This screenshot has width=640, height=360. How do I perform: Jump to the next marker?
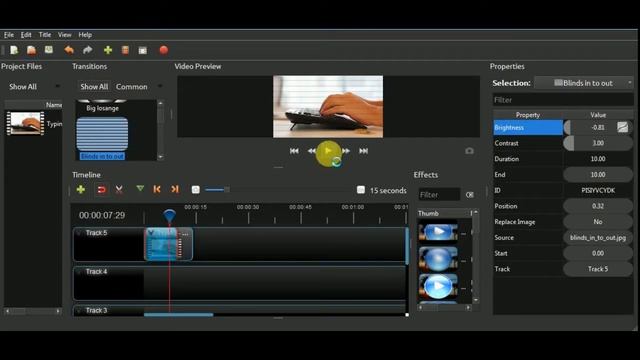tap(175, 189)
